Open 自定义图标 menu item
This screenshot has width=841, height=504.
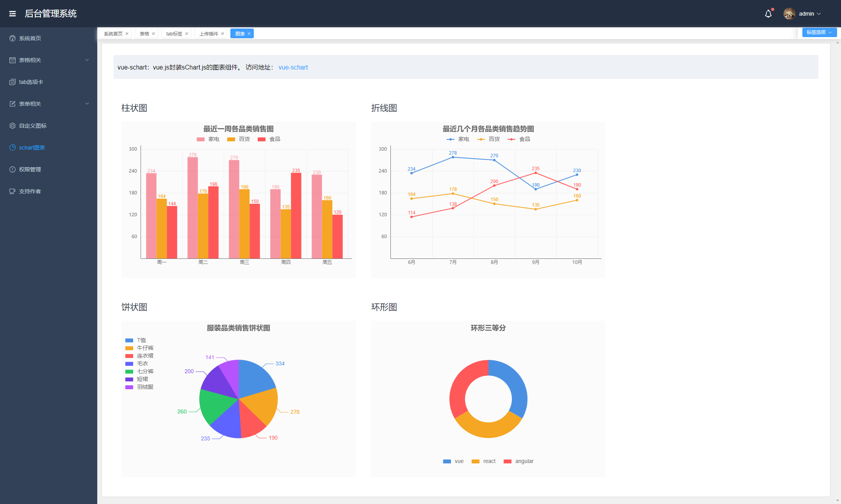[x=48, y=126]
